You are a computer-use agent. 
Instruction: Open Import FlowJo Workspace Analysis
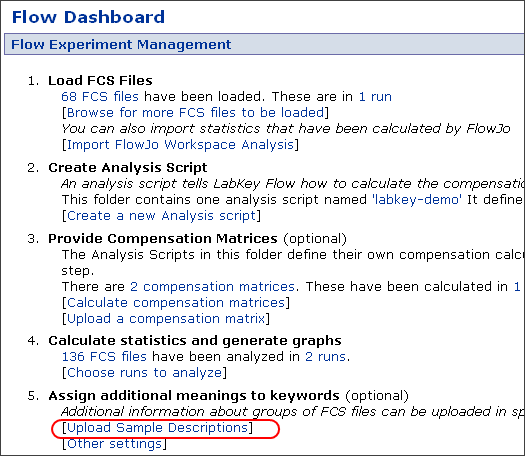pyautogui.click(x=180, y=145)
